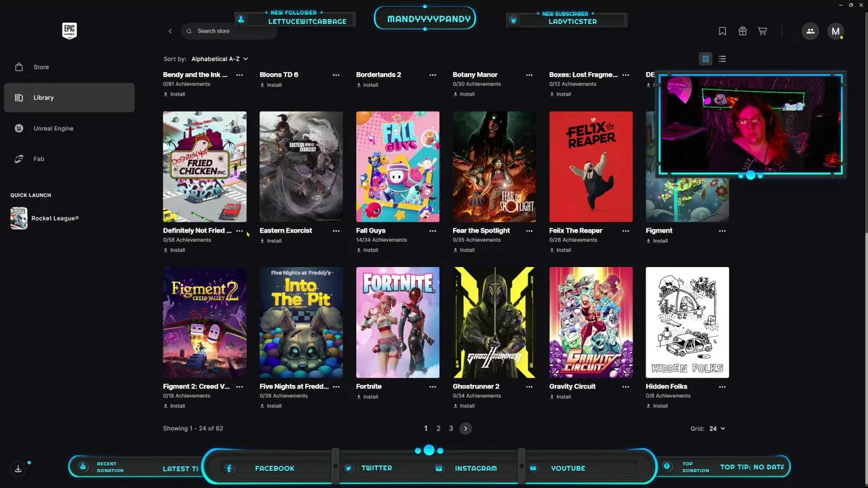Install Bendy and the Ink Machine
This screenshot has height=488, width=868.
pyautogui.click(x=174, y=94)
